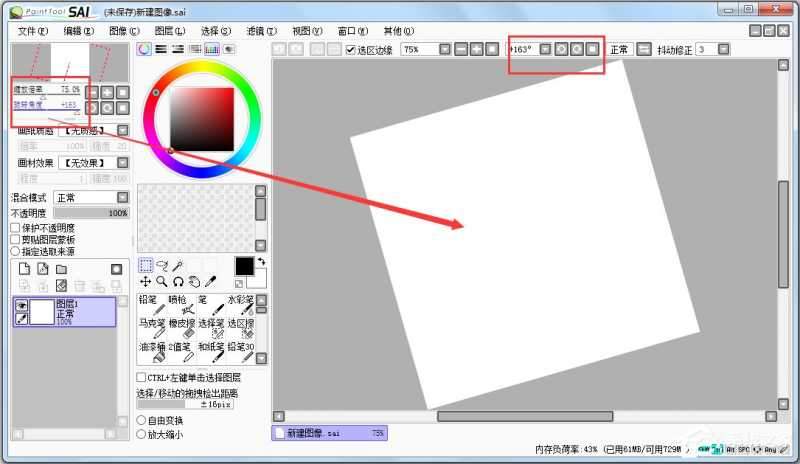Enable the 保护不透明度 checkbox
The width and height of the screenshot is (800, 464).
coord(15,228)
